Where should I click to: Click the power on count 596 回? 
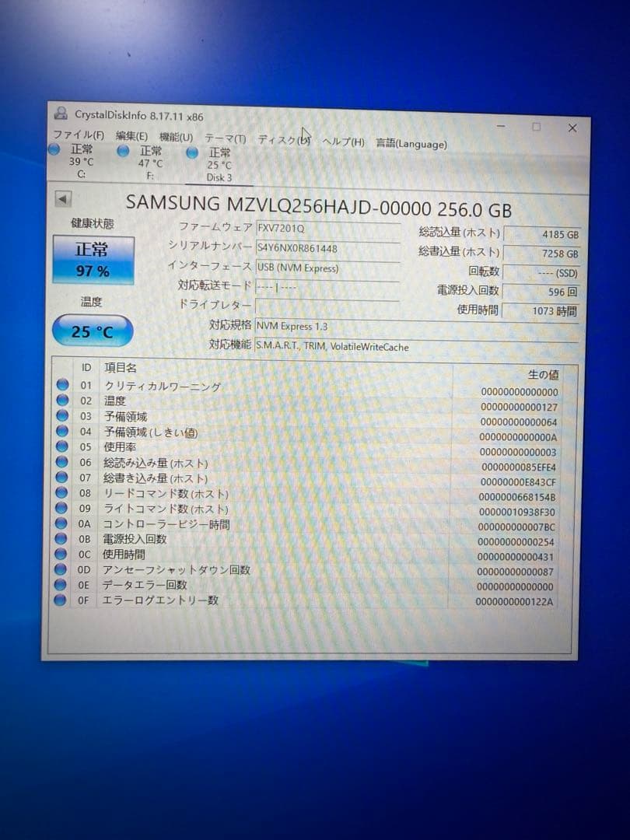coord(541,292)
